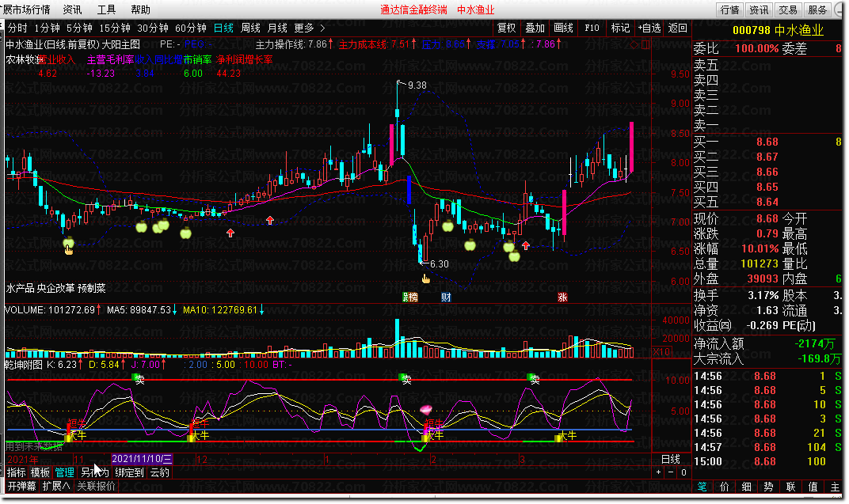The width and height of the screenshot is (849, 504).
Task: Click the 行情 button at top right
Action: coord(730,9)
